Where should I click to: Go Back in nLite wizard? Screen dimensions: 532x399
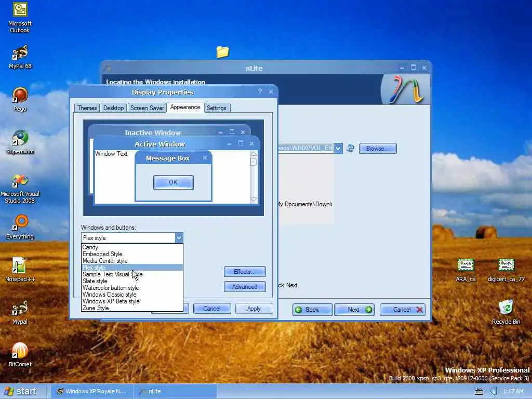[x=312, y=310]
